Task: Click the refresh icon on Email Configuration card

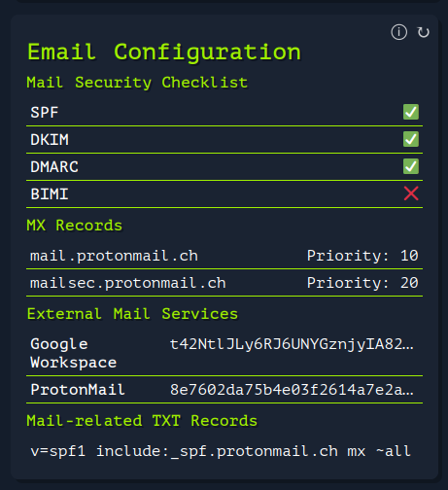Action: (423, 32)
